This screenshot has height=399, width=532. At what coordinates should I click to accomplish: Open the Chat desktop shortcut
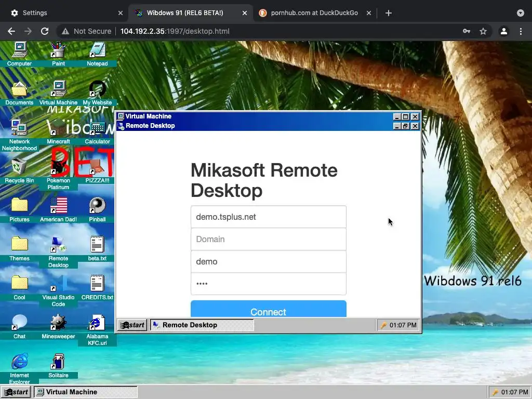coord(19,327)
